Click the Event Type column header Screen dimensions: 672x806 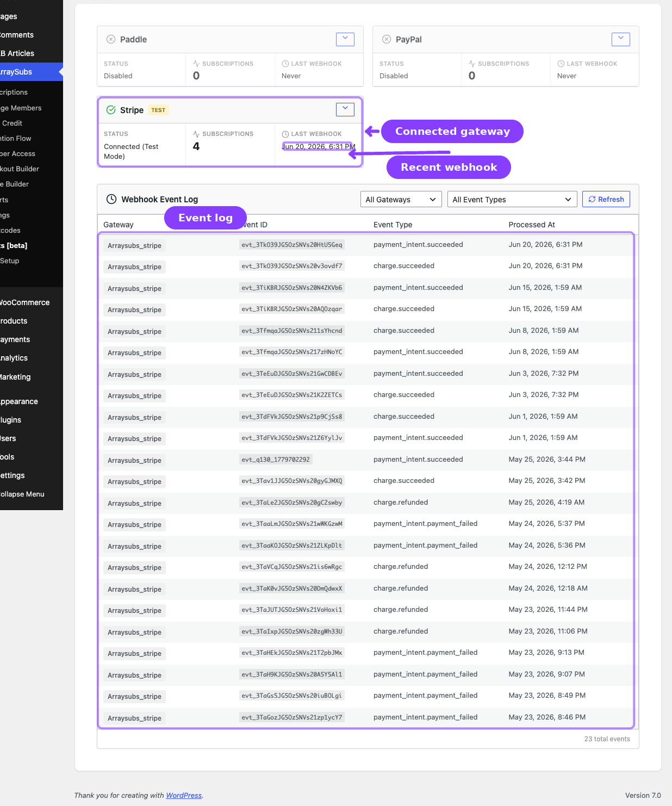393,225
